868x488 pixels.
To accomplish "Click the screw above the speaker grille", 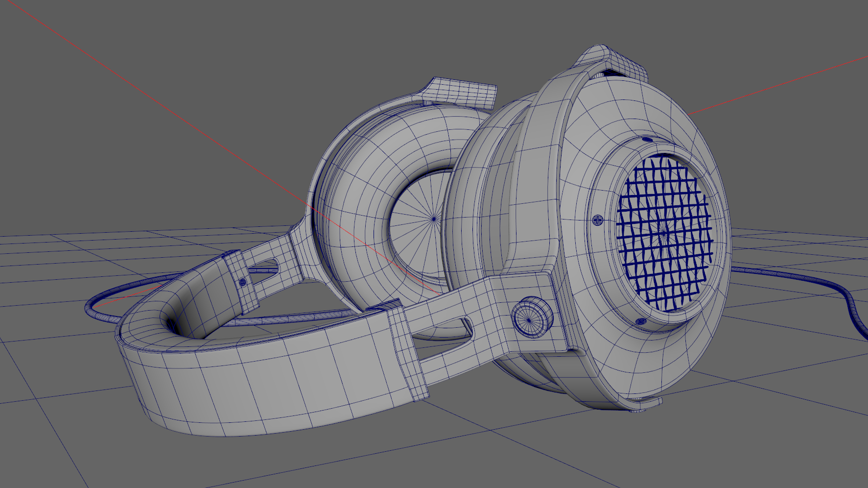I will point(647,140).
